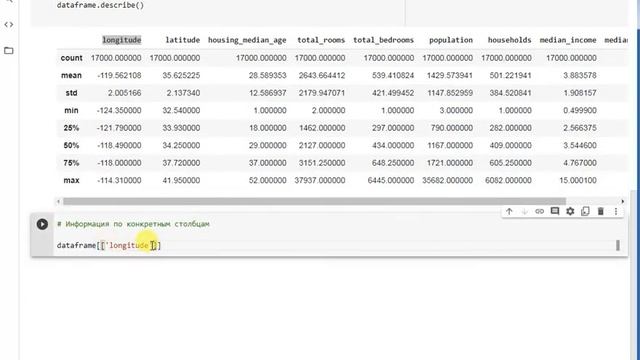This screenshot has height=360, width=640.
Task: Move cell down with arrow icon
Action: 524,211
